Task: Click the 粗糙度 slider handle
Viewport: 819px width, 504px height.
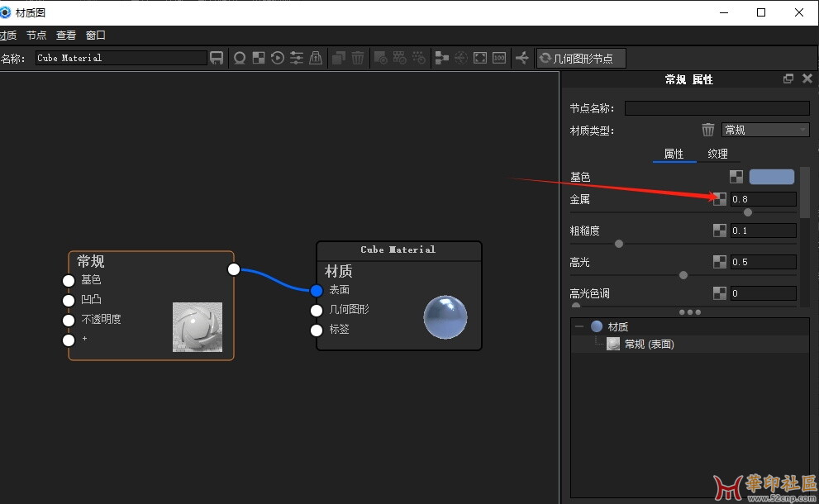Action: pyautogui.click(x=619, y=244)
